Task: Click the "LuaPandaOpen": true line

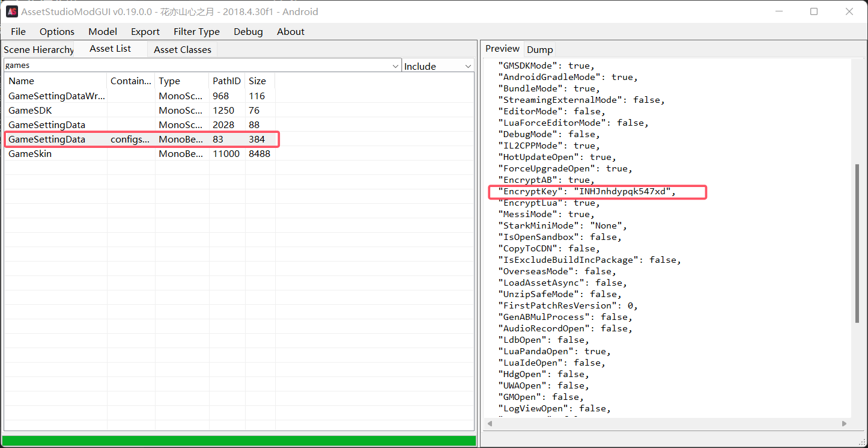Action: point(554,352)
